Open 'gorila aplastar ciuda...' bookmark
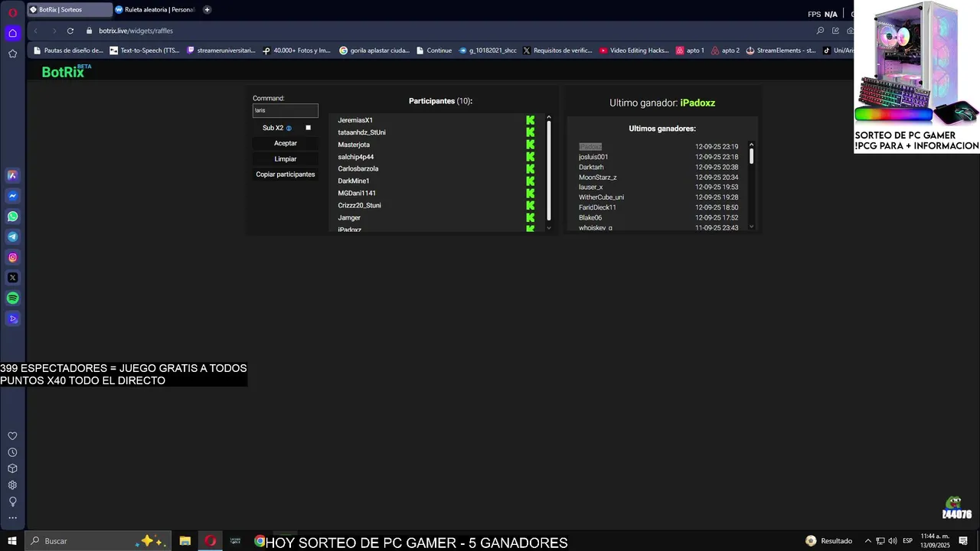This screenshot has height=551, width=980. (x=374, y=51)
